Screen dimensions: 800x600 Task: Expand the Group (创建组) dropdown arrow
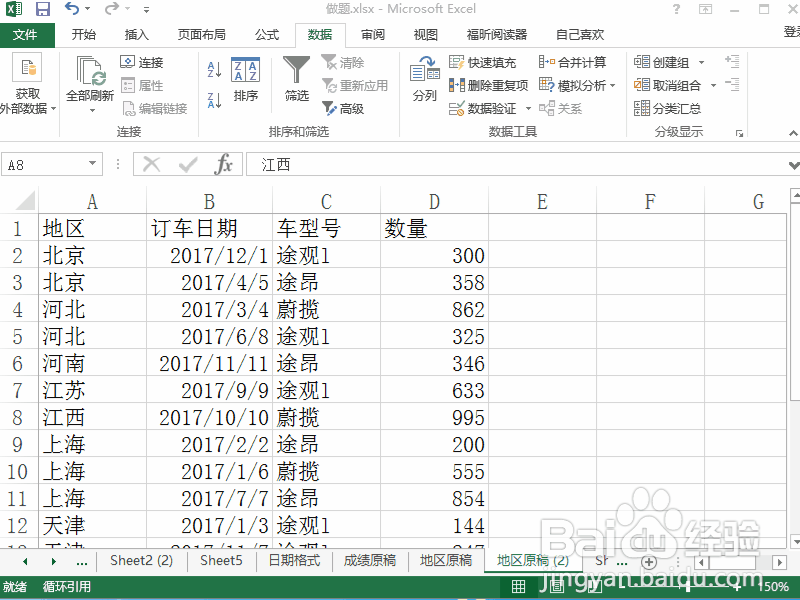[702, 63]
